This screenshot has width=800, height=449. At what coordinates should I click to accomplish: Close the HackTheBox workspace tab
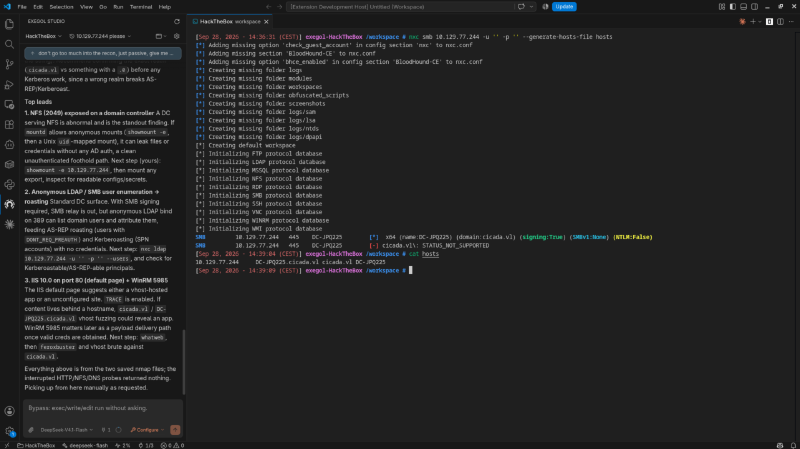(266, 21)
